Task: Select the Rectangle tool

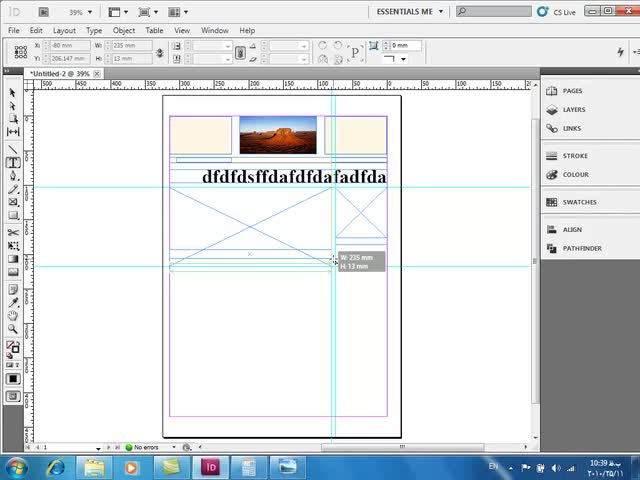Action: tap(13, 215)
